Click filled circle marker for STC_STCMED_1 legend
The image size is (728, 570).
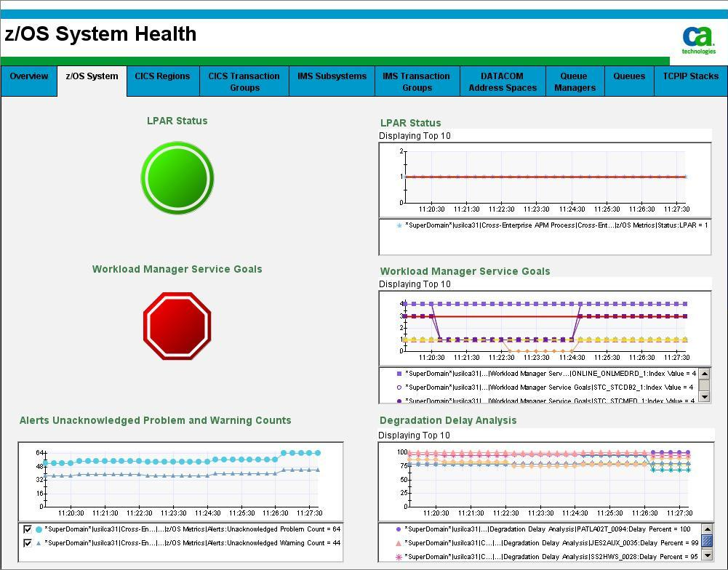point(399,401)
